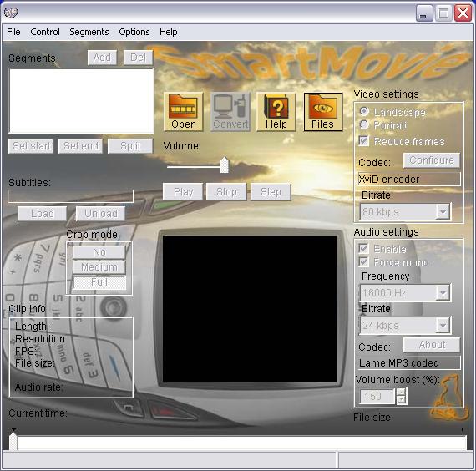Click the Lame MP3 codec field

pyautogui.click(x=409, y=363)
